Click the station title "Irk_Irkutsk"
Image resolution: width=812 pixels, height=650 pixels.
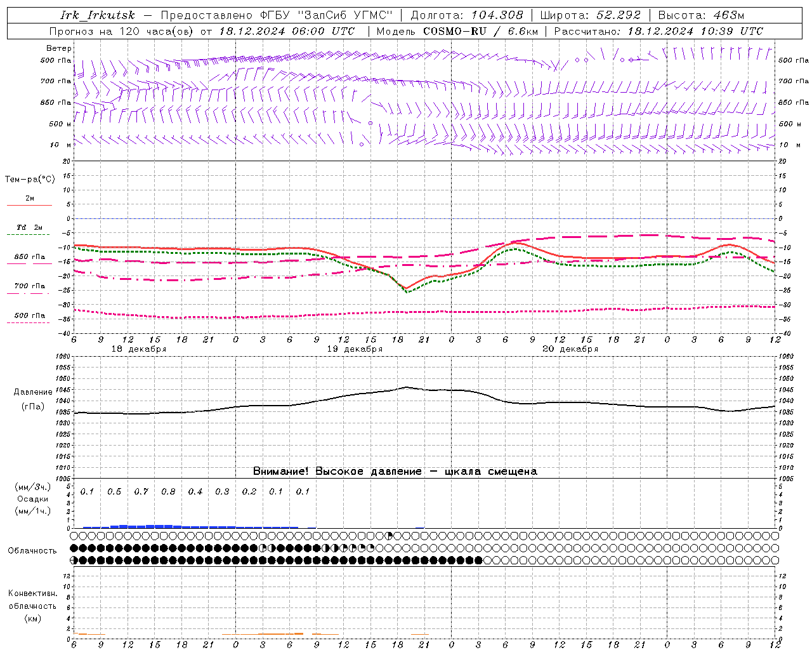[98, 15]
